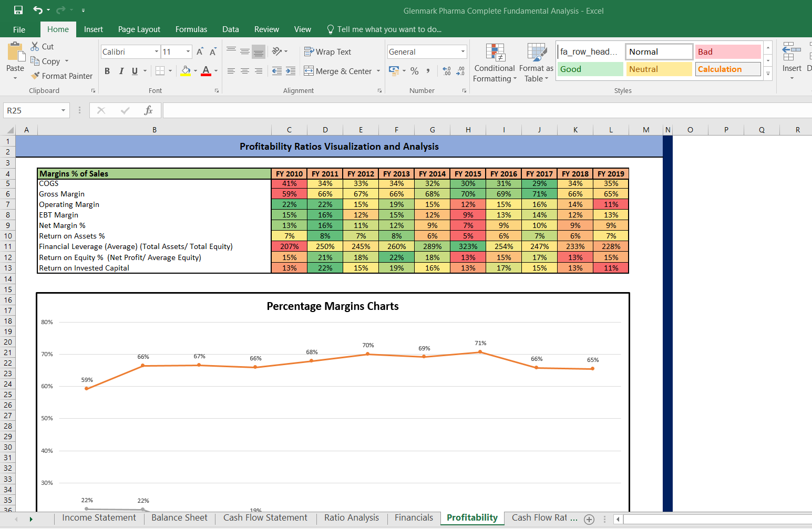
Task: Toggle underline formatting
Action: point(135,71)
